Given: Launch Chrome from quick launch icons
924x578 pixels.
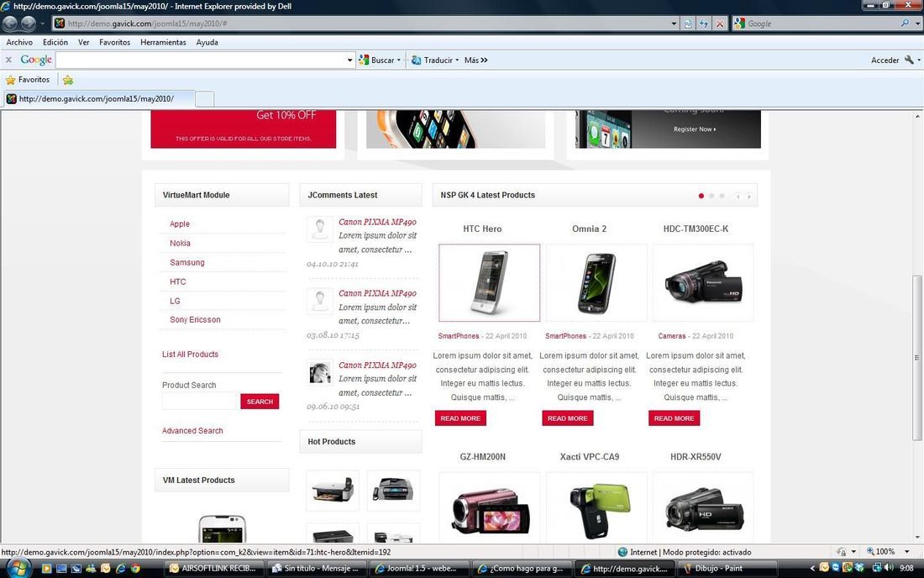Looking at the screenshot, I should (x=135, y=569).
